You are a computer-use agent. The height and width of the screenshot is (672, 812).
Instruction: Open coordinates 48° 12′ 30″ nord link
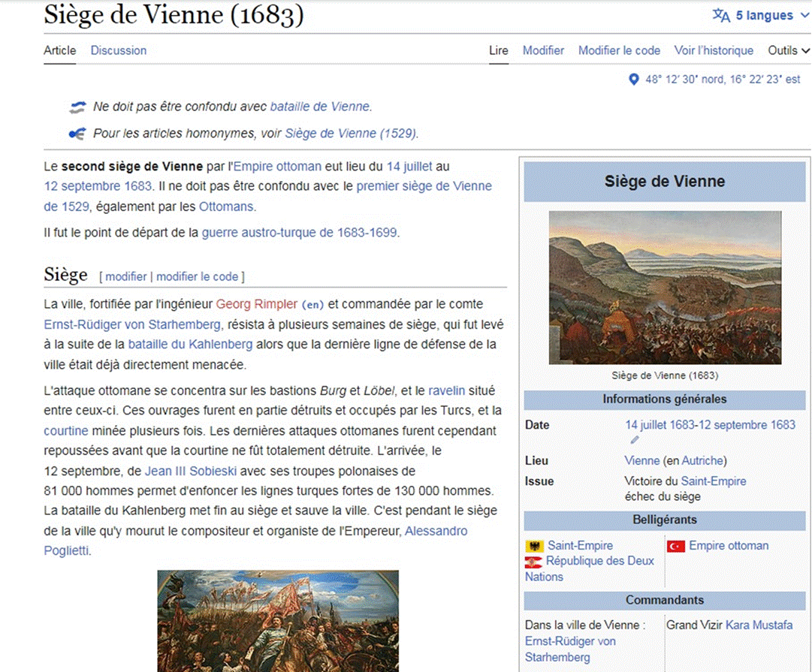click(x=723, y=79)
